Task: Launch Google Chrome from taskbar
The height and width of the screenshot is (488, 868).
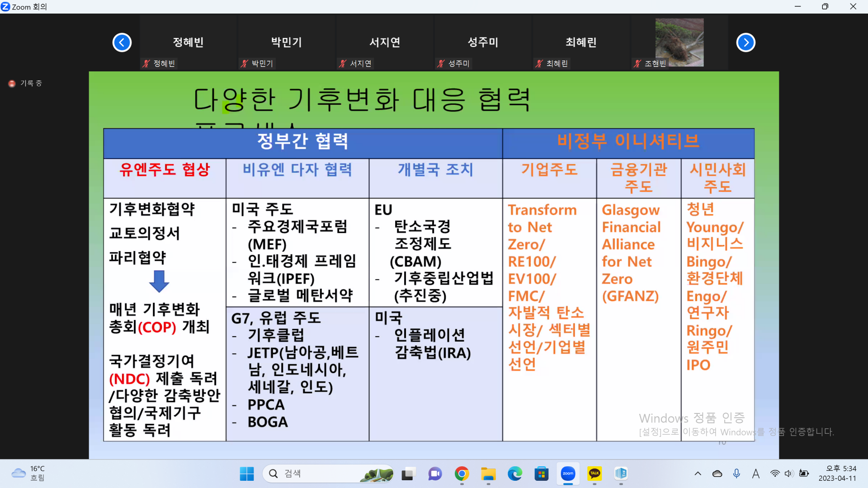Action: [462, 474]
